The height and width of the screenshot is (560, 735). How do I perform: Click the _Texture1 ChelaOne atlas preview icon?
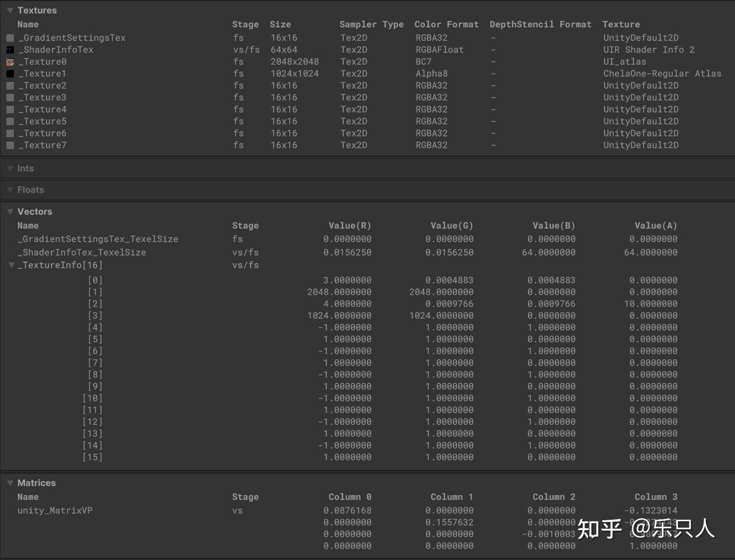pos(10,73)
